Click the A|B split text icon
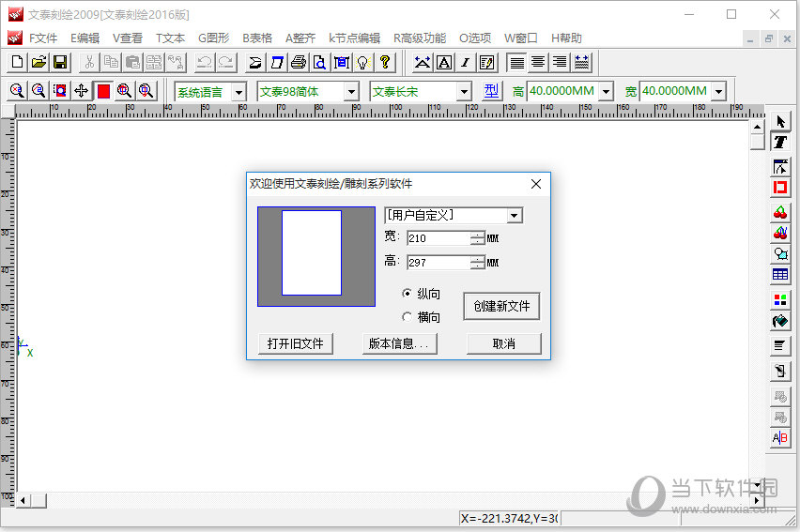Screen dimensions: 800x532 click(780, 437)
